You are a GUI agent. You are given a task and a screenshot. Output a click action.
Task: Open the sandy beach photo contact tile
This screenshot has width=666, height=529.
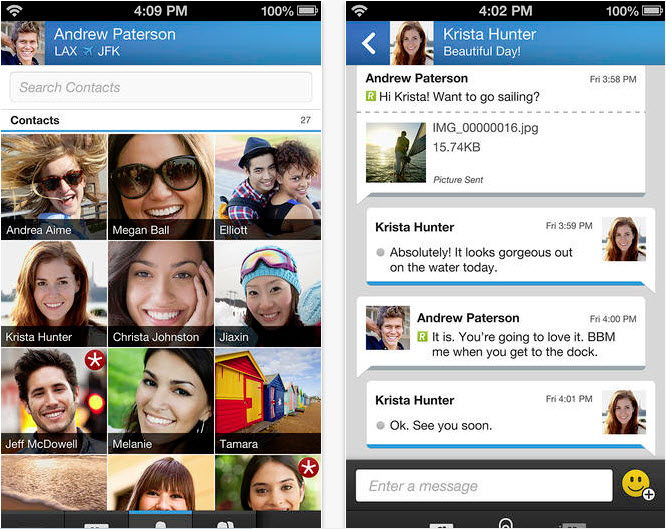coord(54,483)
